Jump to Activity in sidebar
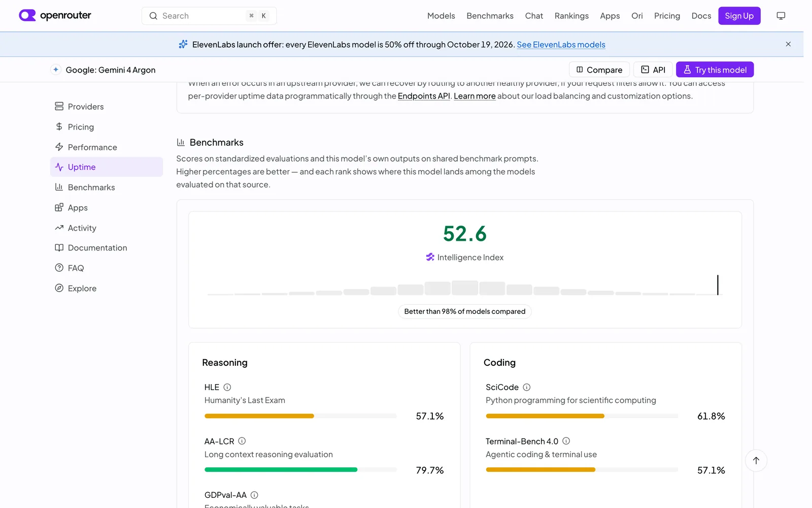812x508 pixels. [107, 228]
